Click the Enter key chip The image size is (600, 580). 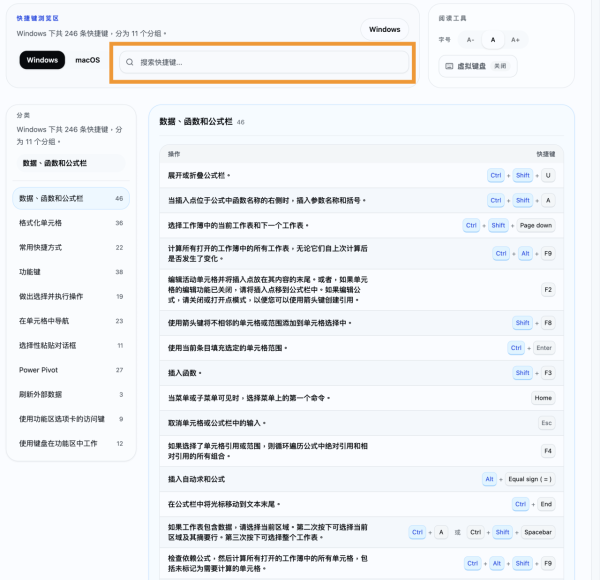pos(544,348)
